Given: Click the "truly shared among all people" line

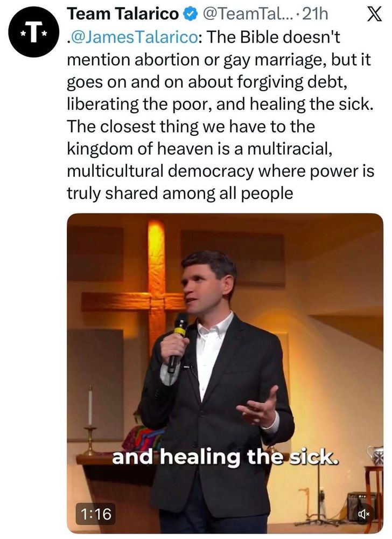Looking at the screenshot, I should [180, 194].
